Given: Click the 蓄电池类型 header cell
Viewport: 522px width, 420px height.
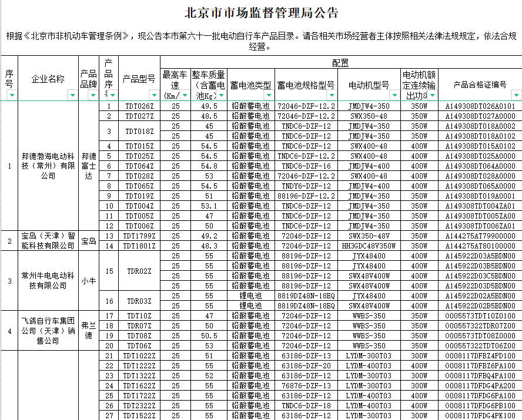Looking at the screenshot, I should [250, 85].
